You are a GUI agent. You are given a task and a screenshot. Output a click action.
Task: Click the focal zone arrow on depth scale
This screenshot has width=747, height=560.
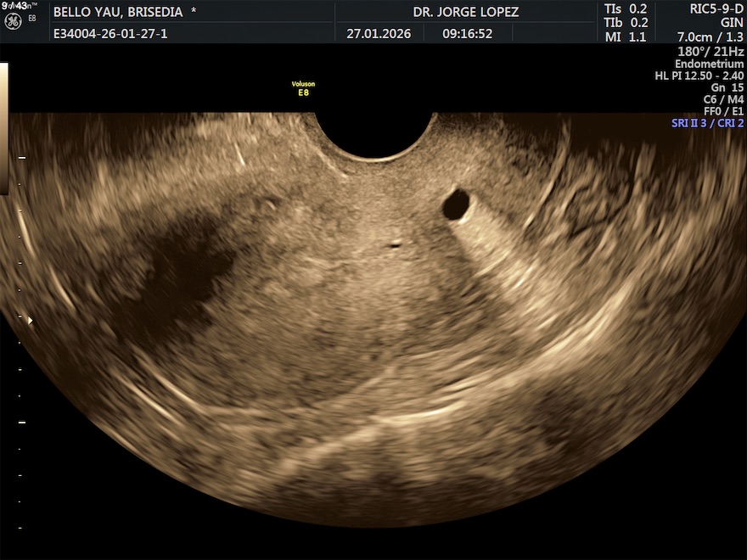tap(31, 321)
